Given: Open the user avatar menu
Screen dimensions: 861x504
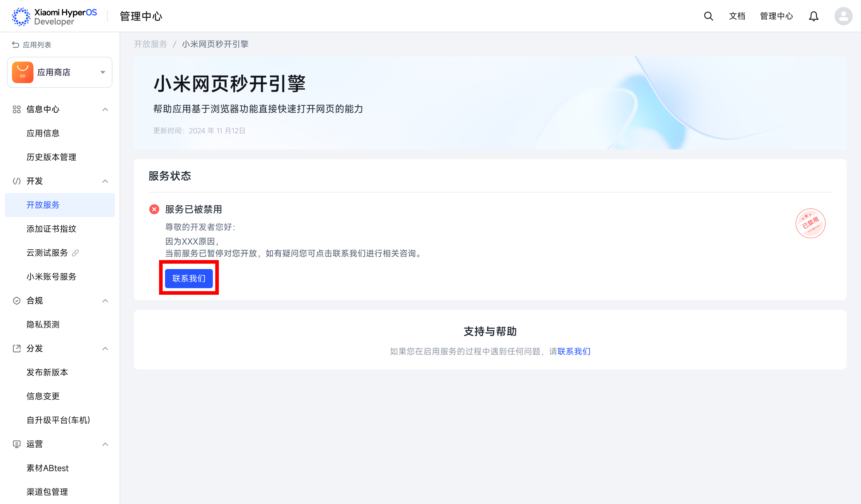Looking at the screenshot, I should pos(843,16).
